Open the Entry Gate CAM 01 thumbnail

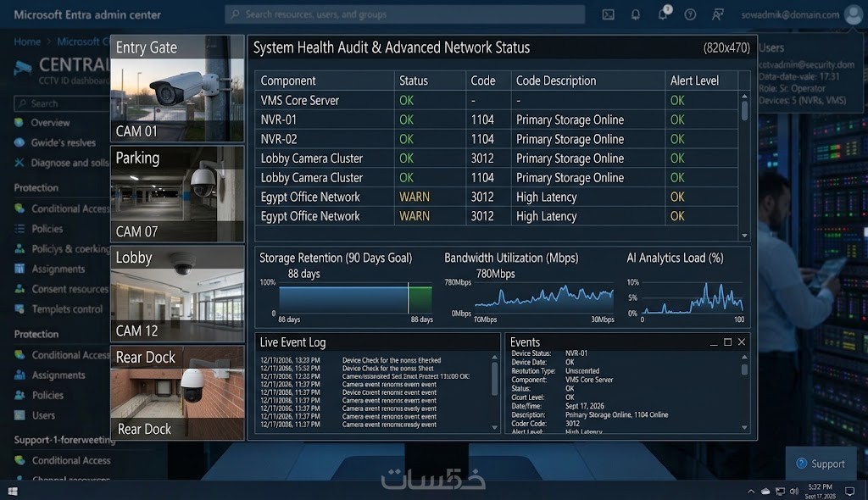(177, 89)
